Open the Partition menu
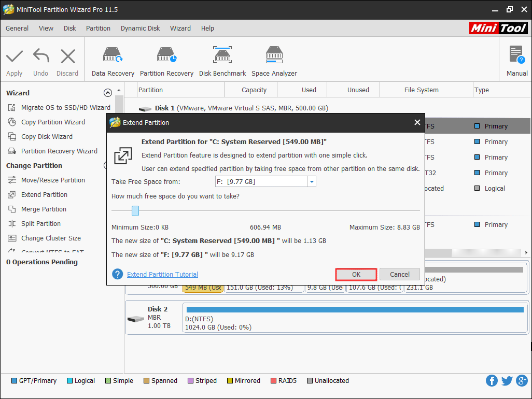 click(98, 28)
